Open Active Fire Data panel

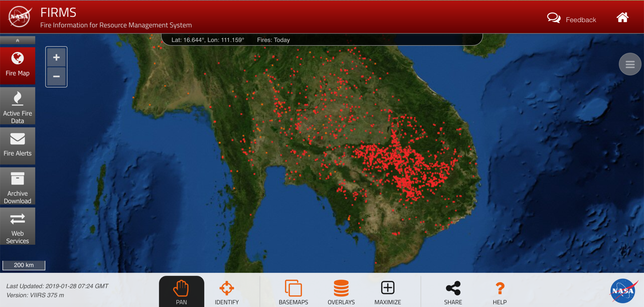[x=18, y=106]
